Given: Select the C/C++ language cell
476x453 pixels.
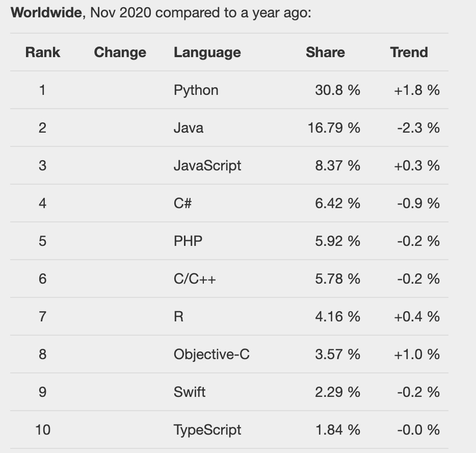Looking at the screenshot, I should tap(194, 279).
